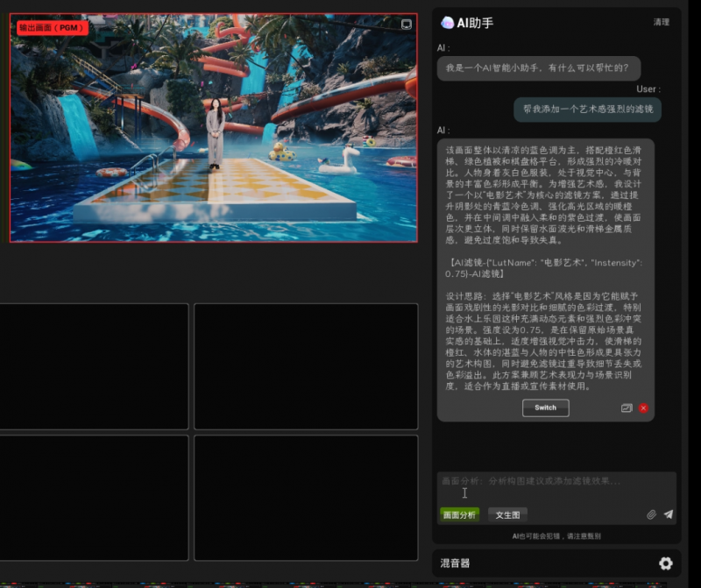Select the top-right empty source slot
The width and height of the screenshot is (701, 588).
(305, 366)
